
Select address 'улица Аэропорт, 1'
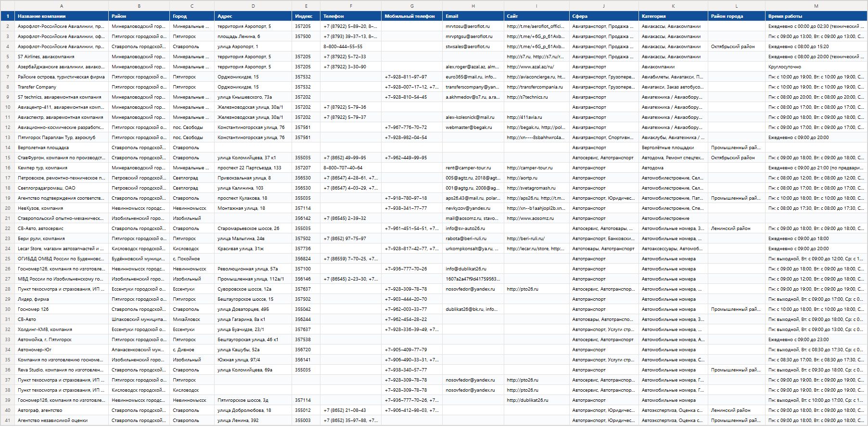click(x=253, y=47)
